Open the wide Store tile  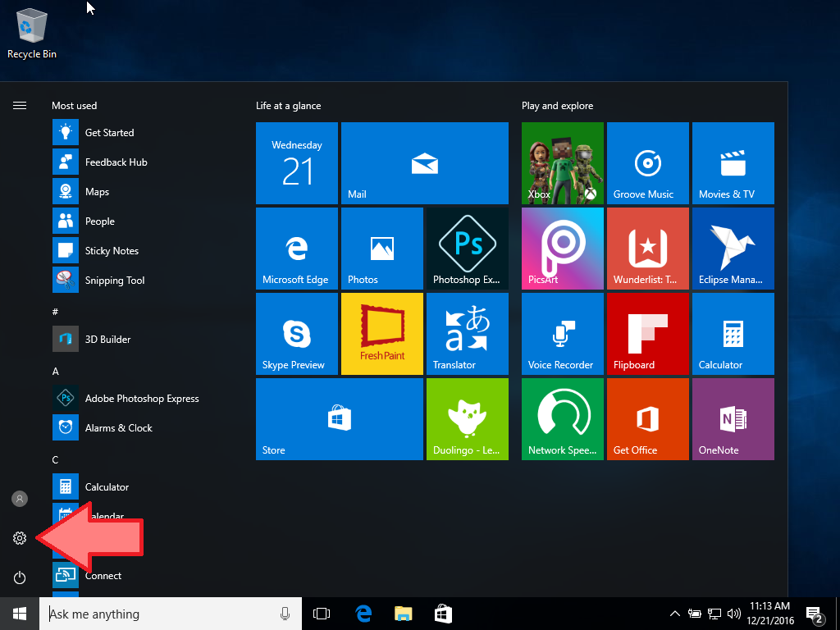click(x=340, y=419)
